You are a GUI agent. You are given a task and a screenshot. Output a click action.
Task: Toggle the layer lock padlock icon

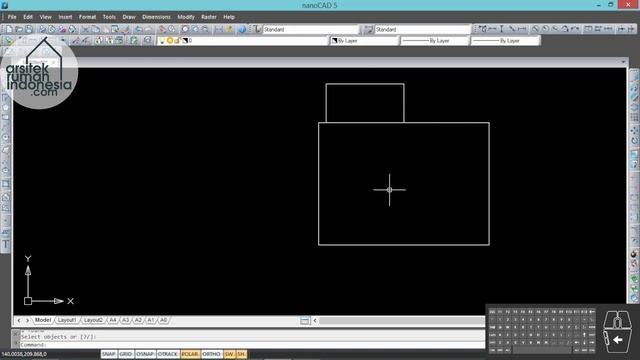(177, 40)
